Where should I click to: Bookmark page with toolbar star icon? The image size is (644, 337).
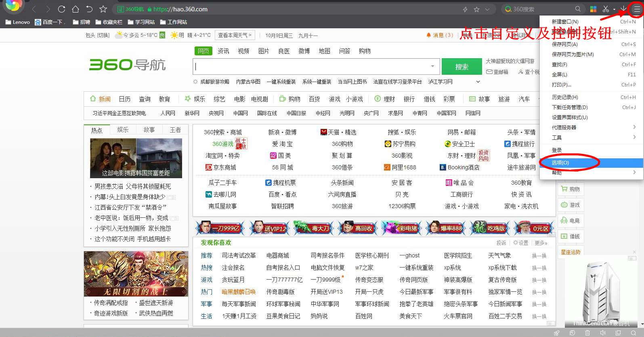(x=103, y=9)
